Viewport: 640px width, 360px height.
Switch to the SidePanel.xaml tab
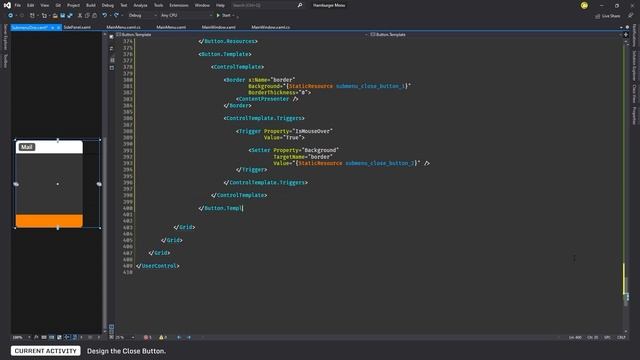[x=77, y=27]
